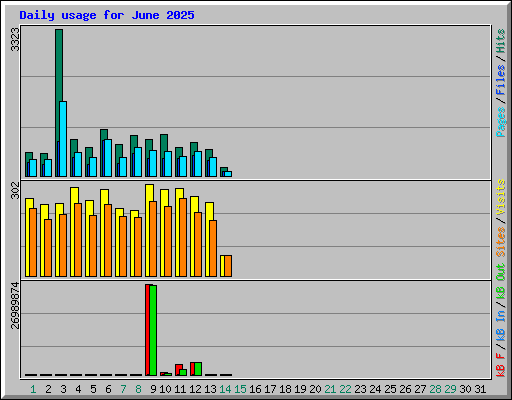The image size is (512, 400).
Task: Click day 9 on the x-axis
Action: [153, 389]
